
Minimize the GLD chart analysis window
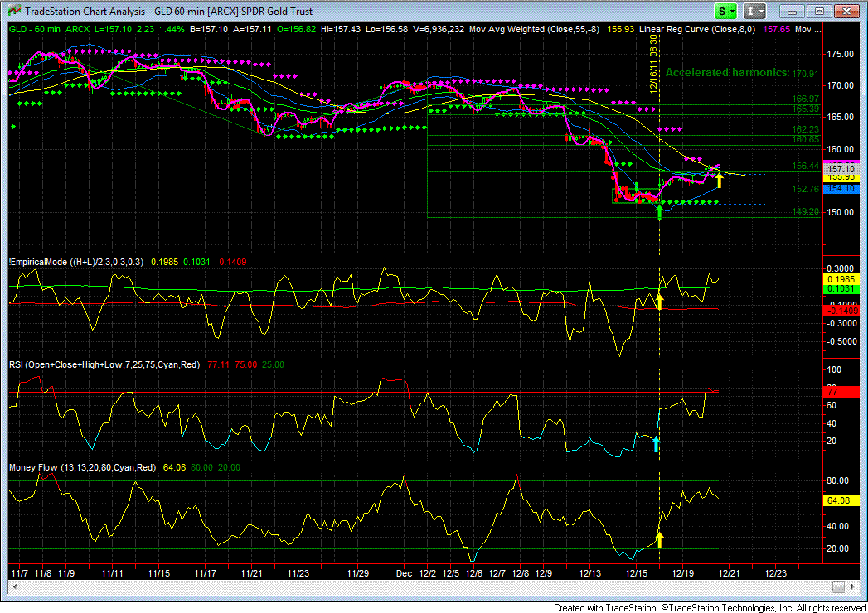tap(793, 11)
